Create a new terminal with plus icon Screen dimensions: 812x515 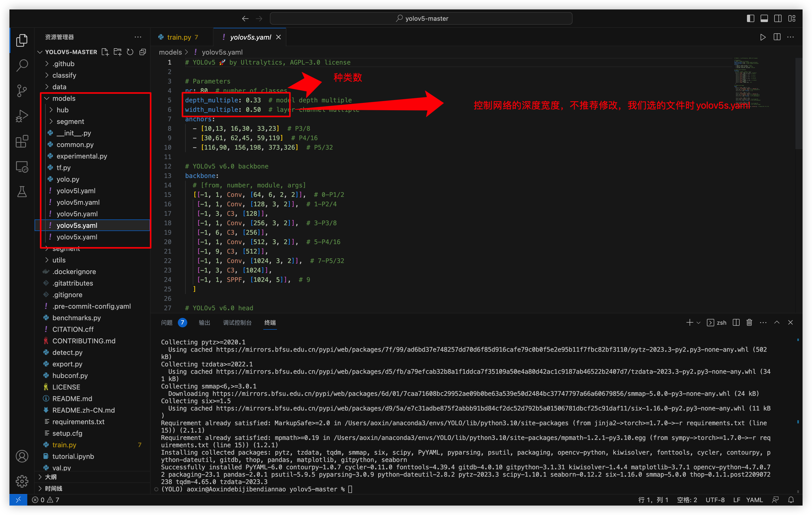(689, 323)
